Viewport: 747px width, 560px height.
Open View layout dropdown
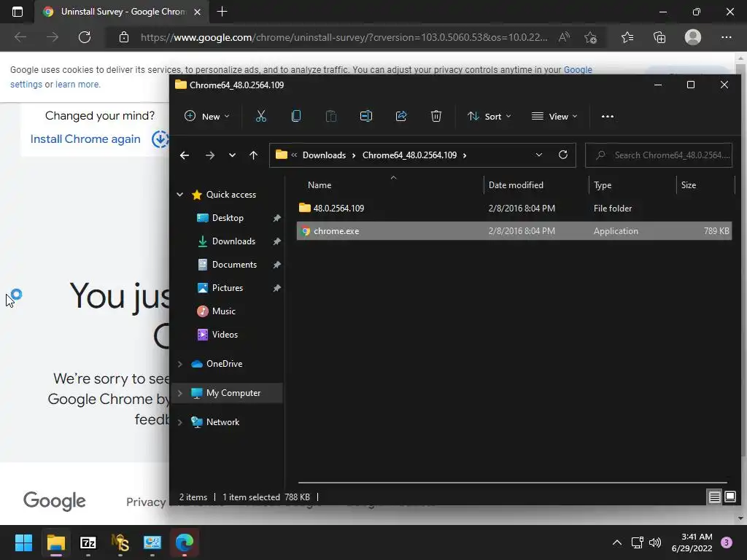[x=554, y=116]
